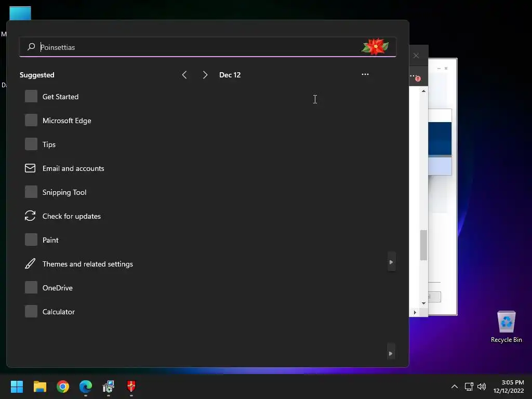This screenshot has width=532, height=399.
Task: Open Email and accounts settings
Action: point(73,169)
